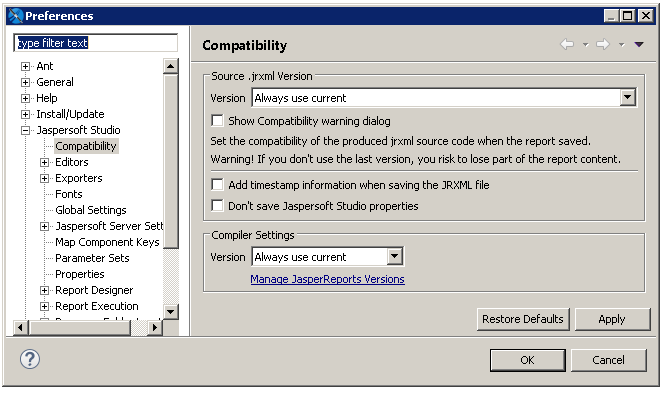Select the General tree item label

(55, 82)
